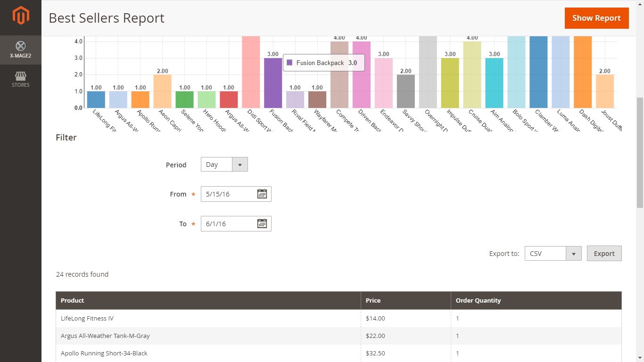The height and width of the screenshot is (362, 644).
Task: Select the light pink Endeavor chart bar
Action: tap(384, 83)
